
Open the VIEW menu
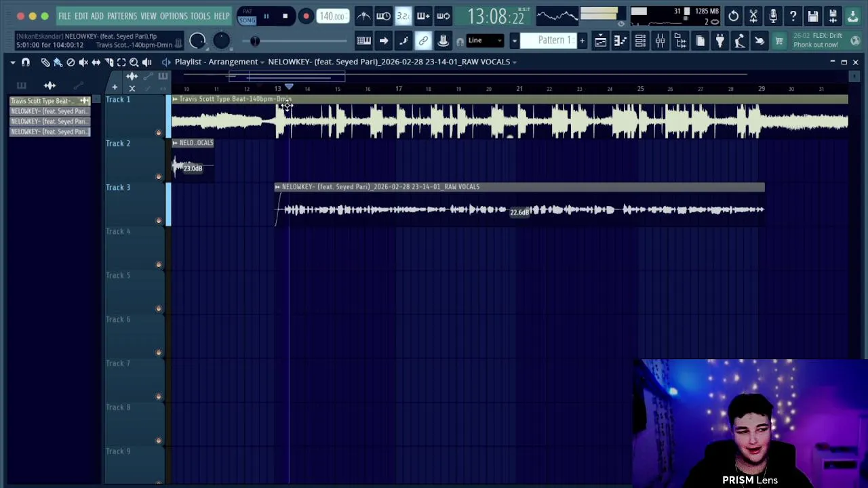[149, 16]
